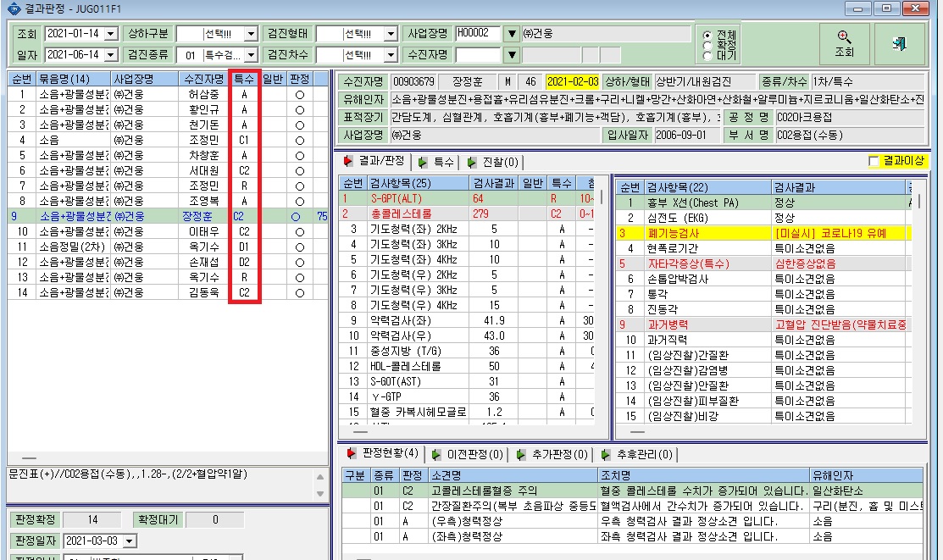Enable the 결과이상 checkbox

coord(874,161)
